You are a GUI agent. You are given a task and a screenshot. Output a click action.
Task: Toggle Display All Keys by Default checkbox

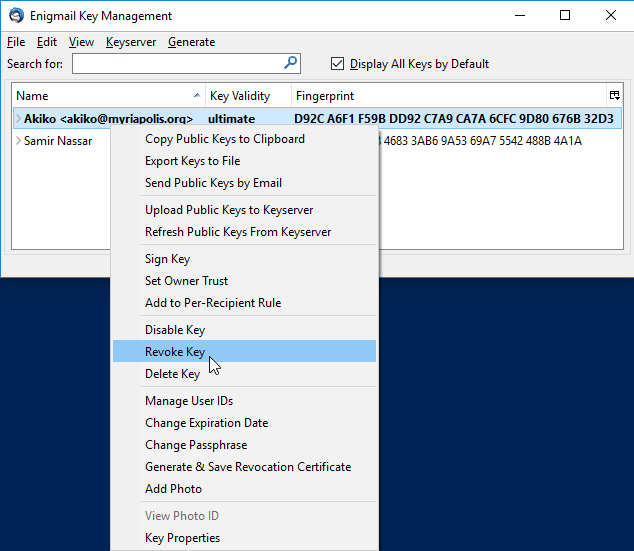click(337, 64)
